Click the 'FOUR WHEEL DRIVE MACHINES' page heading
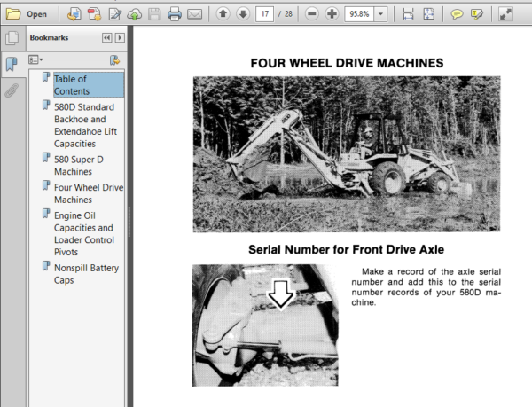The height and width of the screenshot is (407, 532). pyautogui.click(x=347, y=63)
